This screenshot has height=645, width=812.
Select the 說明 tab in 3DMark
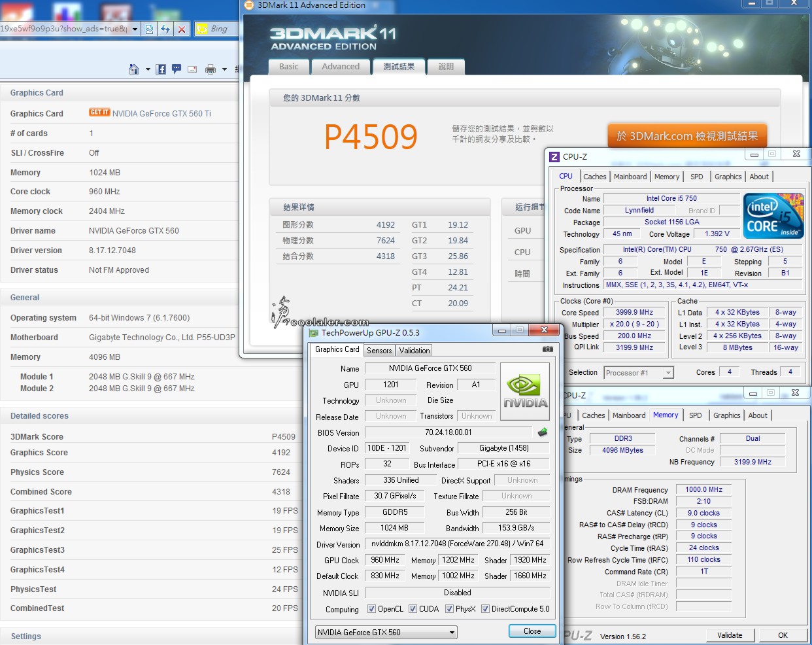tap(446, 67)
